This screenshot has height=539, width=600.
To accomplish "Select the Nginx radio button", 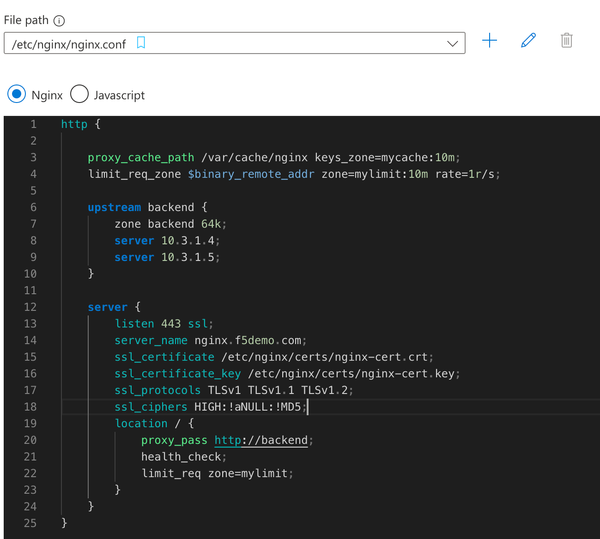I will pos(17,95).
